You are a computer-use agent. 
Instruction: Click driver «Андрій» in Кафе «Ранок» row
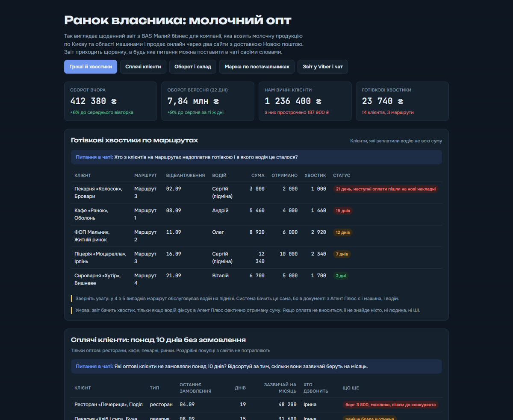[220, 211]
